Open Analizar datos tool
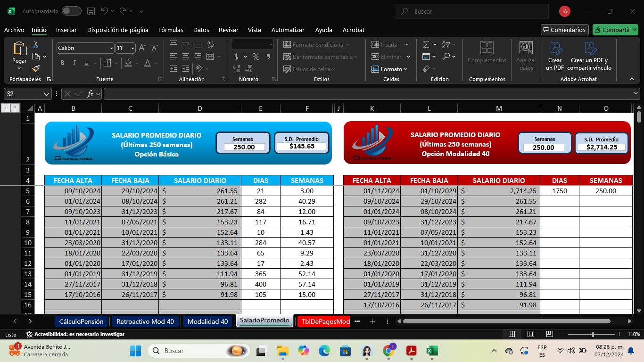Image resolution: width=644 pixels, height=362 pixels. pos(526,56)
